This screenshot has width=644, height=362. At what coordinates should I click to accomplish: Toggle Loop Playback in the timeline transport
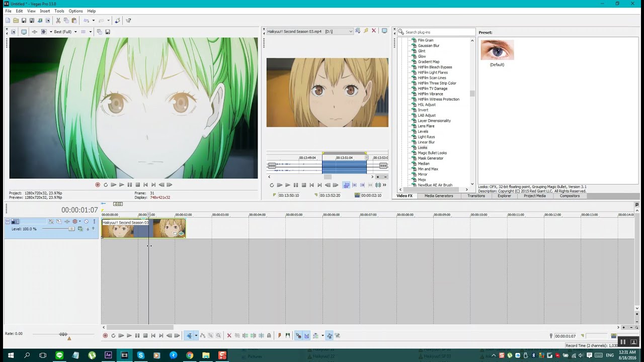tap(113, 335)
